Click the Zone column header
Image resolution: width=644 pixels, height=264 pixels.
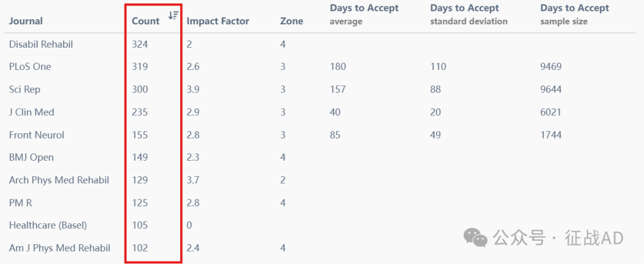292,21
